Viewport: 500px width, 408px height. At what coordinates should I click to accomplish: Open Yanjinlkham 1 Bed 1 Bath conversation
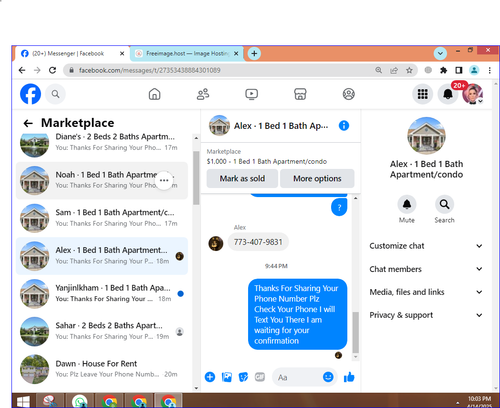[102, 294]
